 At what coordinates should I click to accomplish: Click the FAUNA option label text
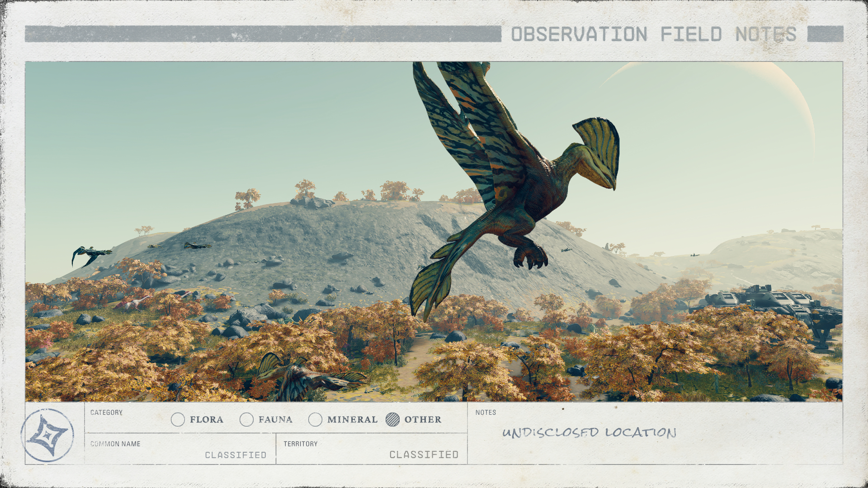275,420
